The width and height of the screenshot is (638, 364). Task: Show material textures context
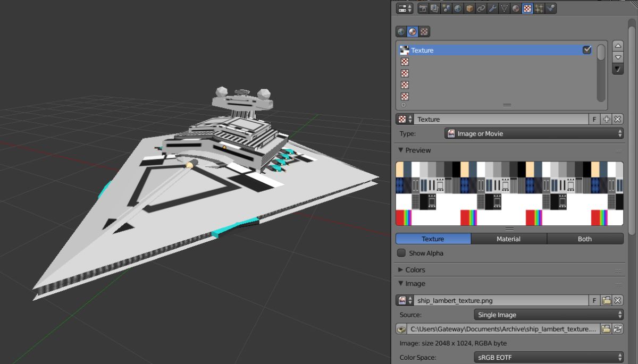[413, 31]
